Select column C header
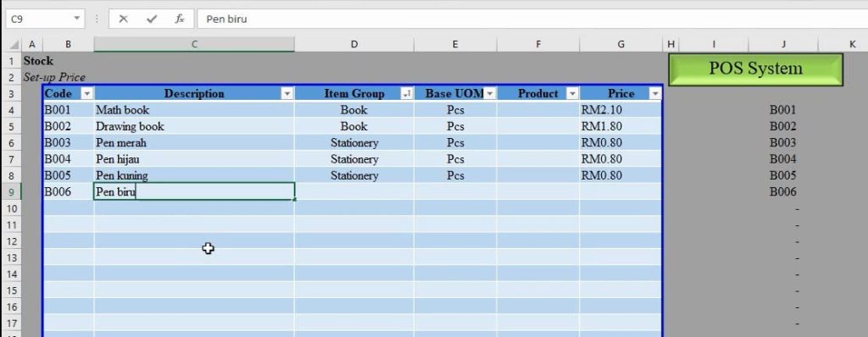 (x=194, y=44)
